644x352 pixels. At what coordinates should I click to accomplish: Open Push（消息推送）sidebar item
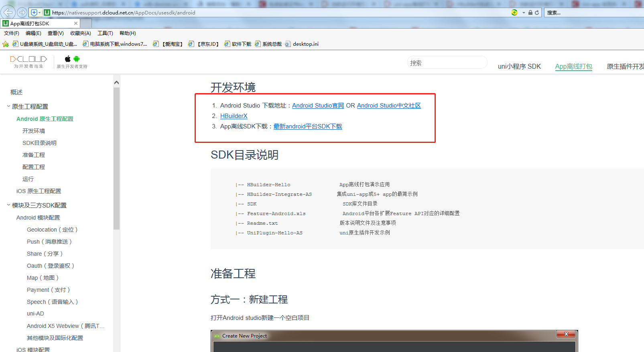pyautogui.click(x=49, y=242)
